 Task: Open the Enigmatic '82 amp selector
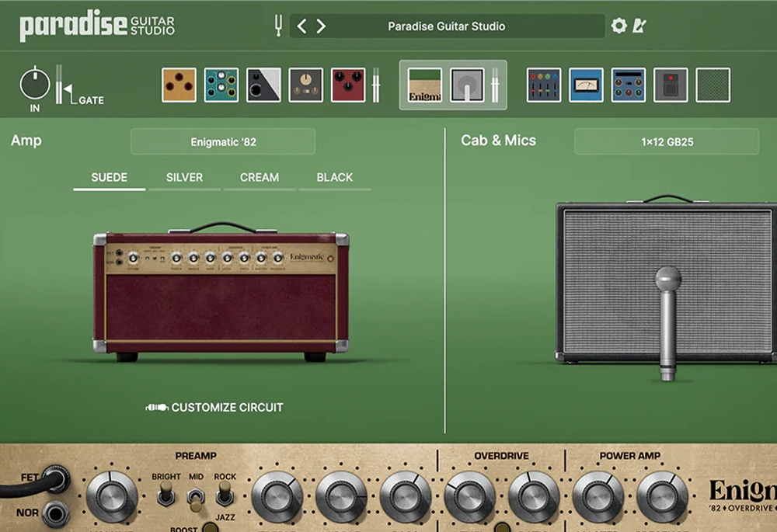pos(223,141)
